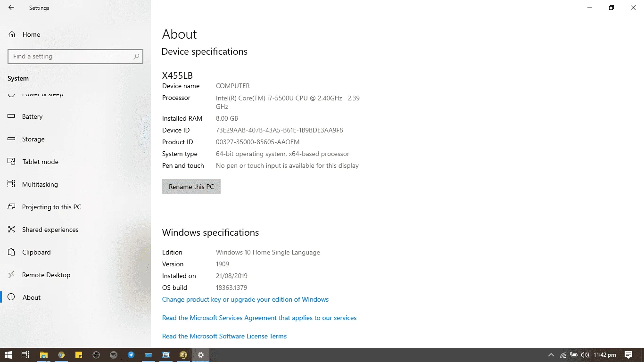Open the Windows Start menu
Viewport: 644px width, 362px height.
(8, 355)
